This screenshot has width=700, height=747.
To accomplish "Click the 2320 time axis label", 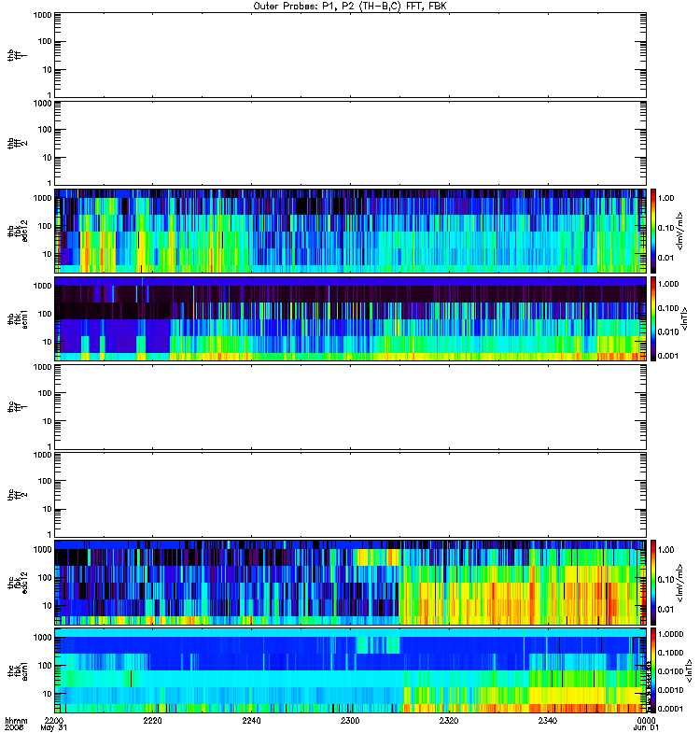I will [449, 721].
